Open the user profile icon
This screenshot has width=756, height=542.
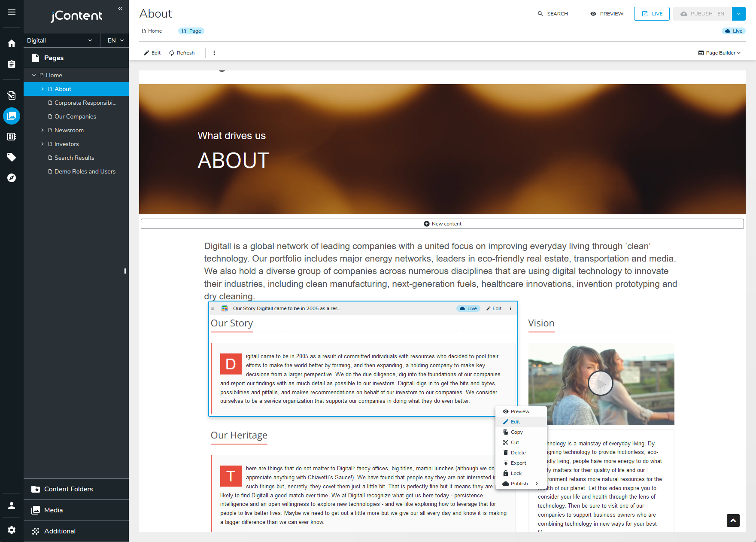[x=12, y=505]
